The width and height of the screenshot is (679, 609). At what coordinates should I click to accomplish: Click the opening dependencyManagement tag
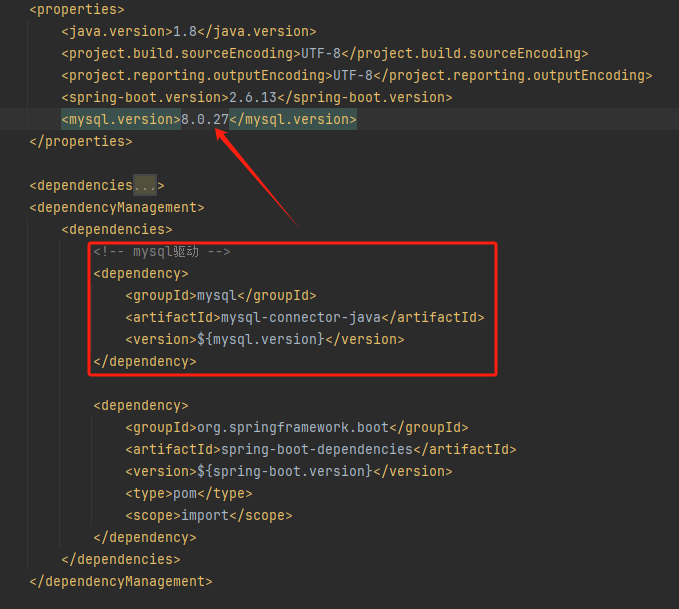click(x=117, y=208)
